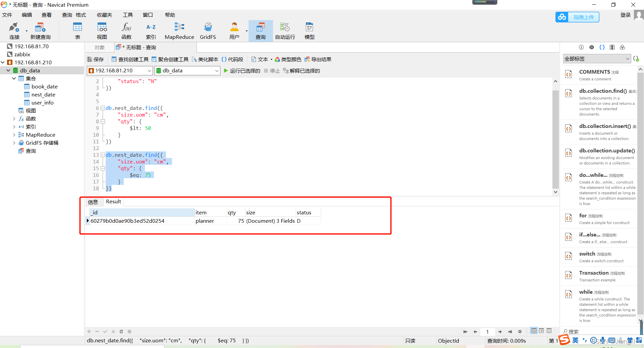Open the 收藏夹 (Favorites) menu
The height and width of the screenshot is (348, 644).
(x=104, y=15)
